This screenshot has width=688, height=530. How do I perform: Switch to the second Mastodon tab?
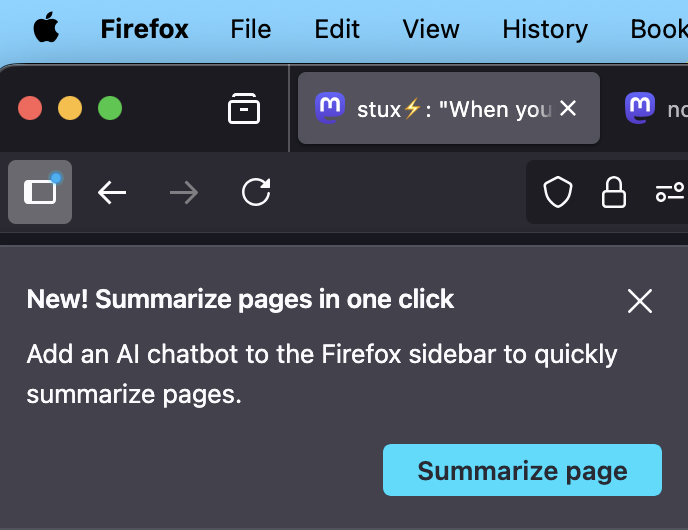click(x=655, y=108)
